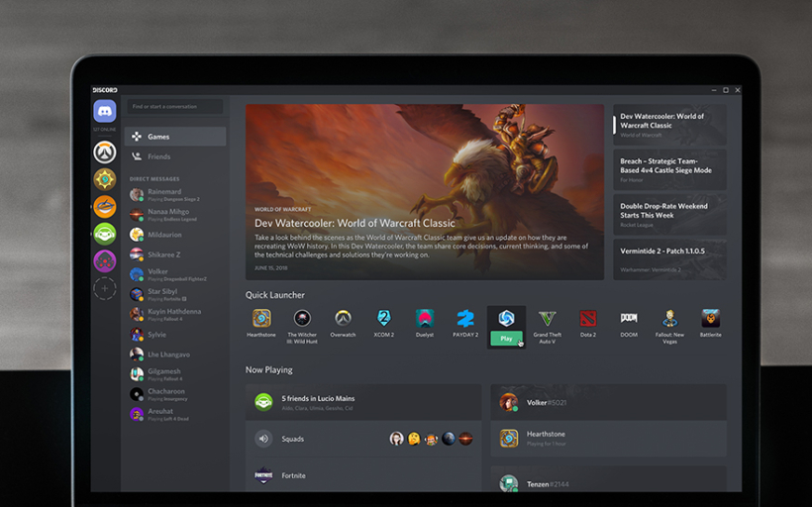Screen dimensions: 812x507
Task: Launch Hearthstone from Quick Launcher
Action: (x=261, y=318)
